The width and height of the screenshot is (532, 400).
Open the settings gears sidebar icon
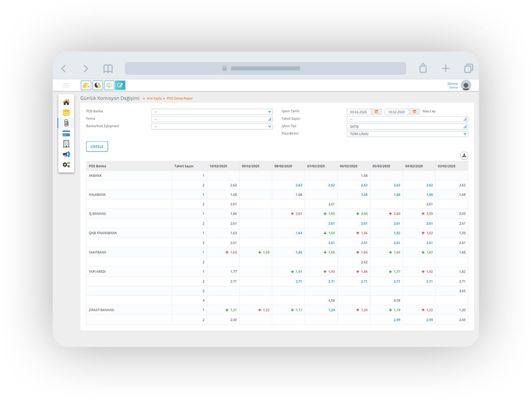pos(66,165)
